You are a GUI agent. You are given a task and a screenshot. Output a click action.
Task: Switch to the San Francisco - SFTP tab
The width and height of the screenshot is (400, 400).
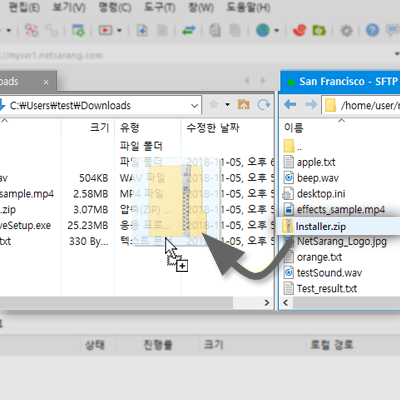tap(340, 82)
